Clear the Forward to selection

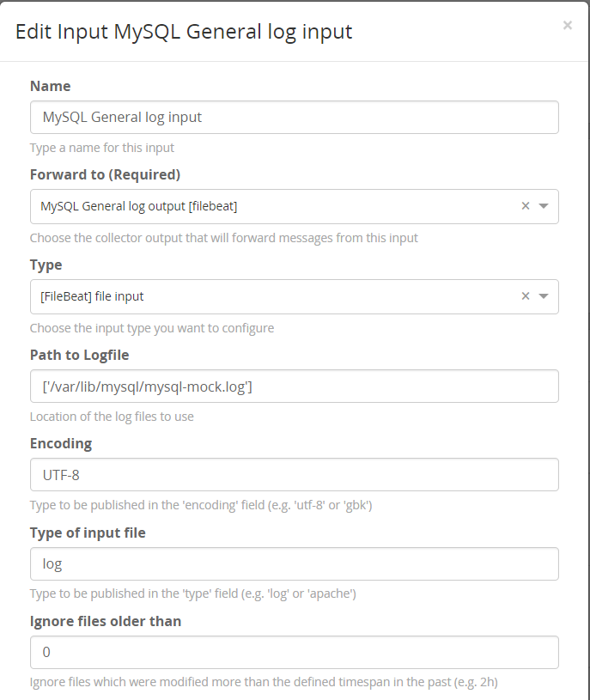pos(526,206)
